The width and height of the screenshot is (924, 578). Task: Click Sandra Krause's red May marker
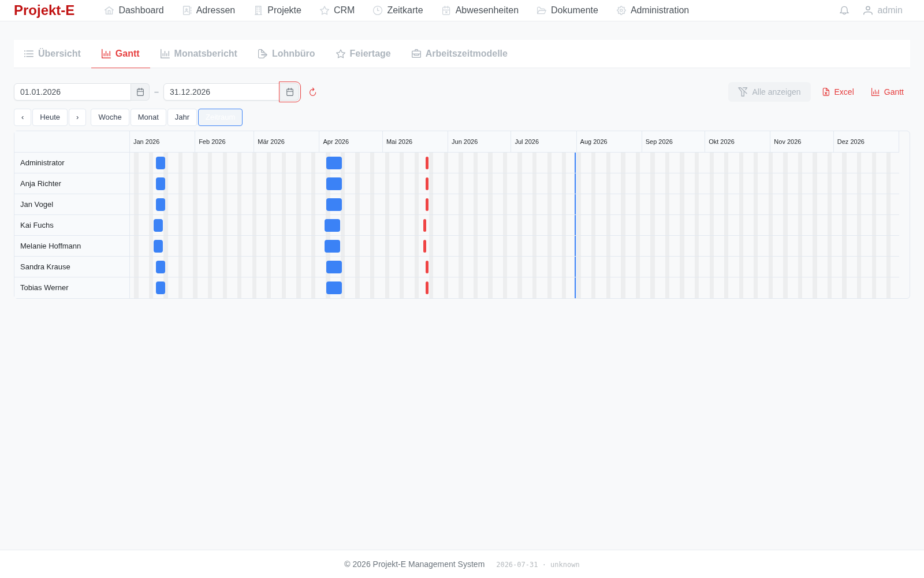pyautogui.click(x=427, y=267)
